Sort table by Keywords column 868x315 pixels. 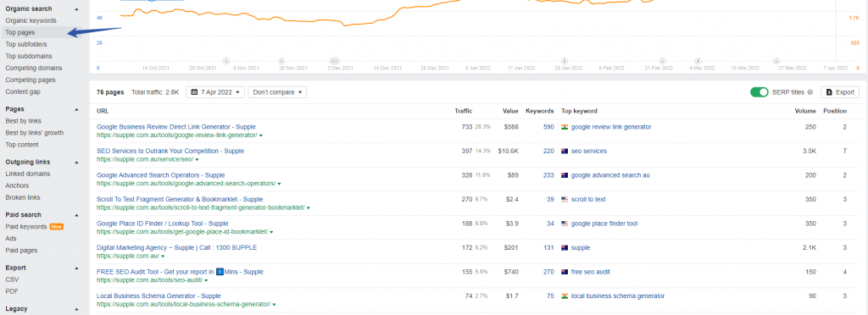pyautogui.click(x=540, y=111)
